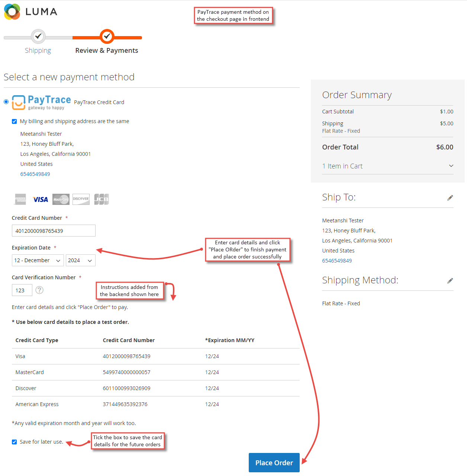Click the Credit Card Type column header
Screen dimensions: 467x476
(x=37, y=340)
